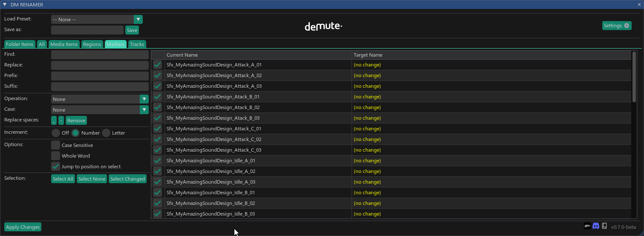The height and width of the screenshot is (236, 644).
Task: Uncheck the Idle_A_01 row checkbox
Action: (x=158, y=161)
